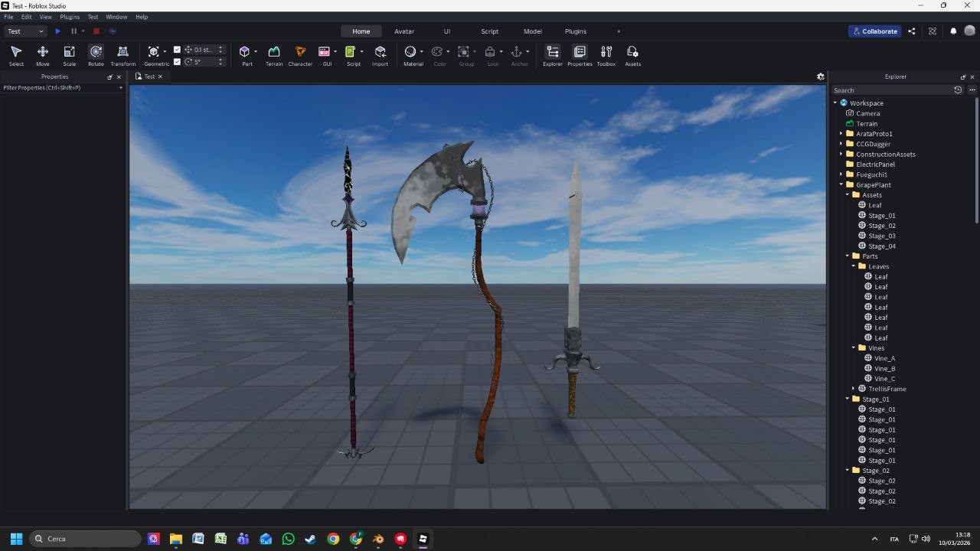Increase rotate snap with the stepper
The width and height of the screenshot is (980, 551).
click(x=220, y=60)
